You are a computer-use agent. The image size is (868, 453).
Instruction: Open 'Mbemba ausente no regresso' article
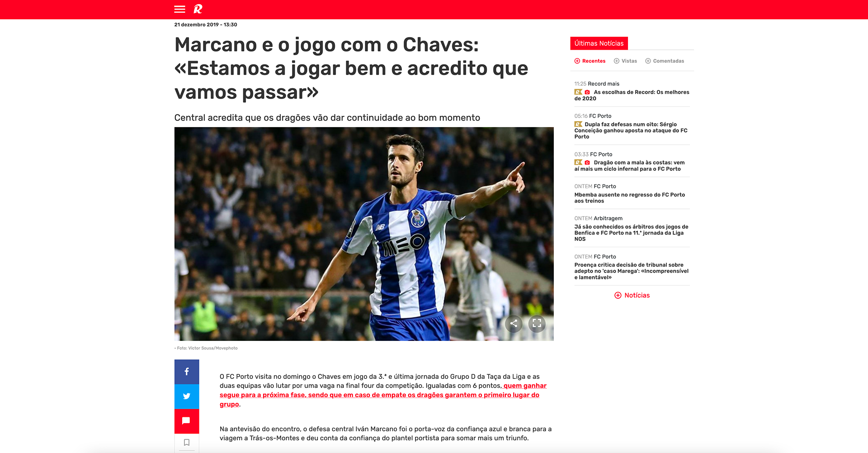630,198
